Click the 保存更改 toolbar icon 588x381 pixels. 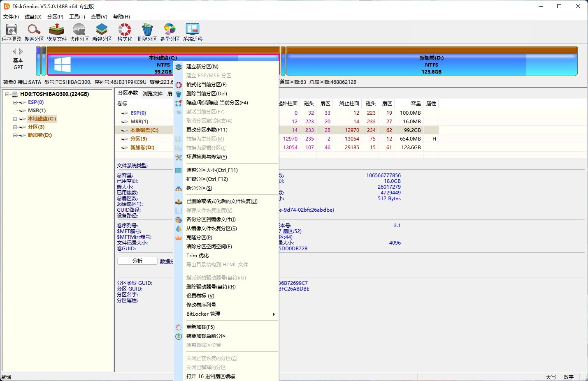[x=12, y=32]
